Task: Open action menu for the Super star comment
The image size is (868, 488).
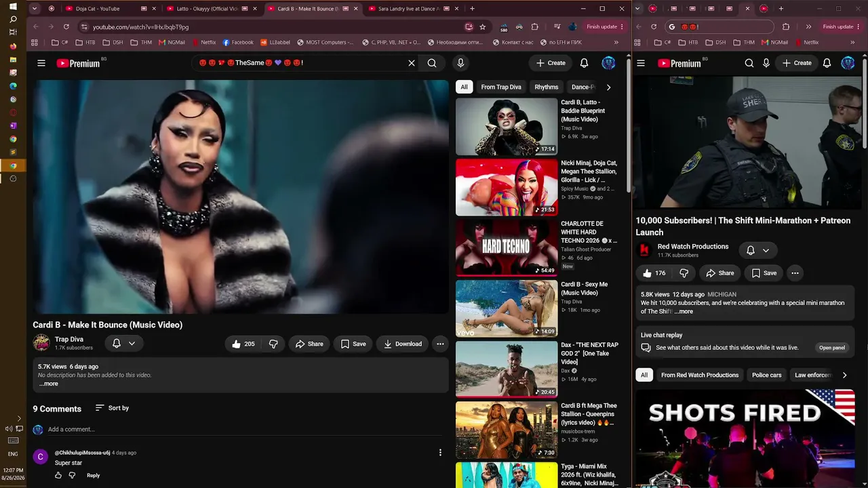Action: [440, 453]
